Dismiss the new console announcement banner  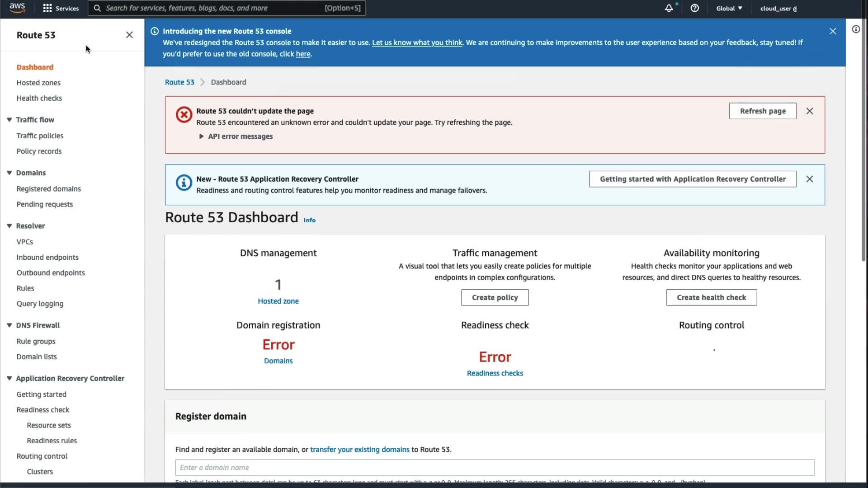833,31
